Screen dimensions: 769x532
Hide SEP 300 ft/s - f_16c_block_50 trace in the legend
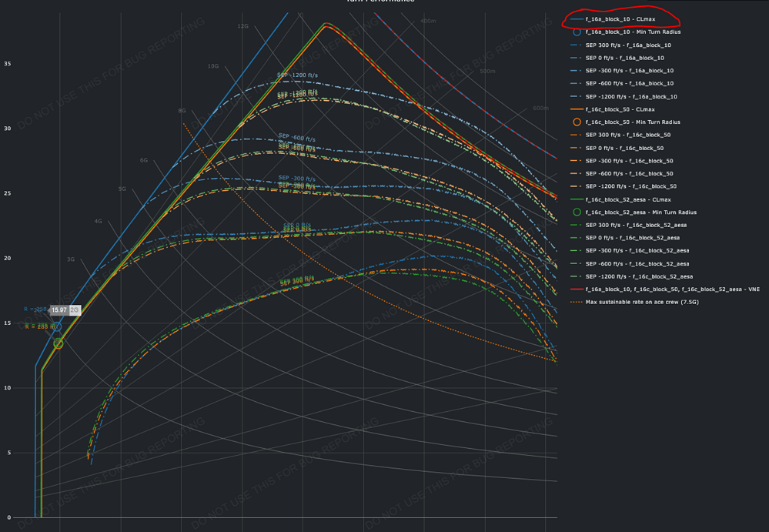pyautogui.click(x=620, y=135)
